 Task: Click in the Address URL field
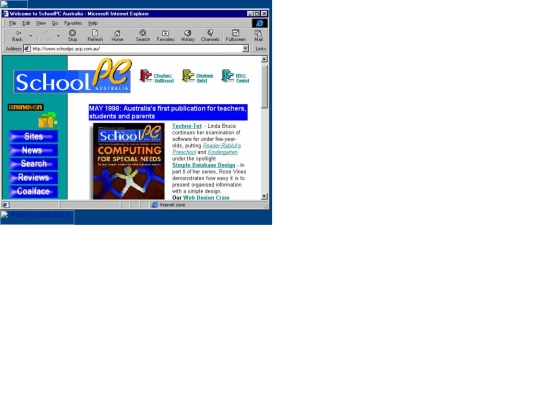pos(136,49)
